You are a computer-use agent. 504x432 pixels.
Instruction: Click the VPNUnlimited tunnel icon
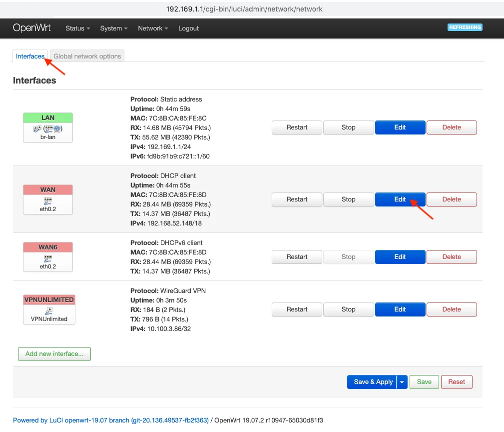[x=49, y=310]
